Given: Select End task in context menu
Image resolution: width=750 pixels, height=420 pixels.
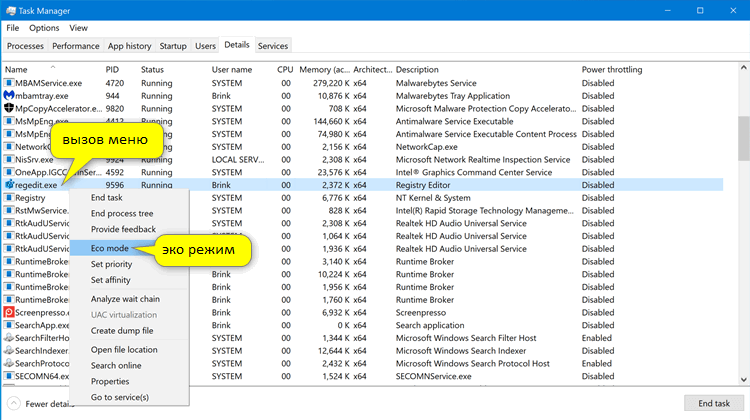Looking at the screenshot, I should coord(129,198).
